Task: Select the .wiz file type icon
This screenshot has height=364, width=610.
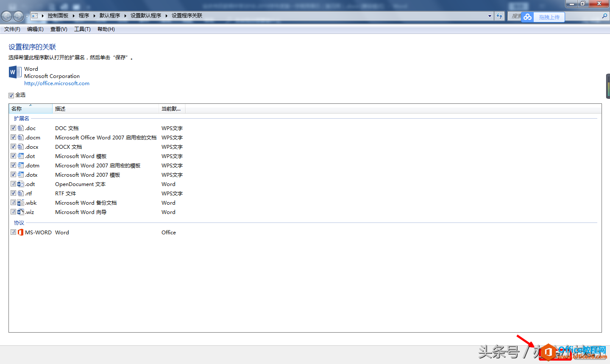Action: click(21, 212)
